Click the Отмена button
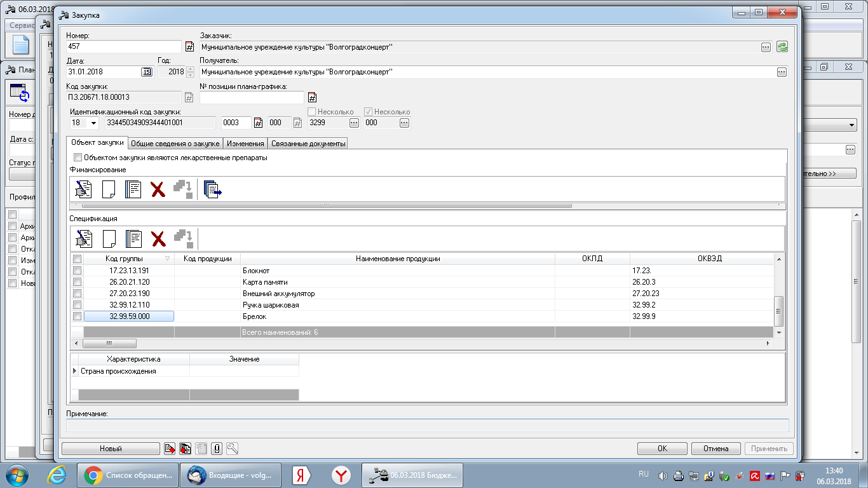The image size is (868, 488). (x=715, y=449)
